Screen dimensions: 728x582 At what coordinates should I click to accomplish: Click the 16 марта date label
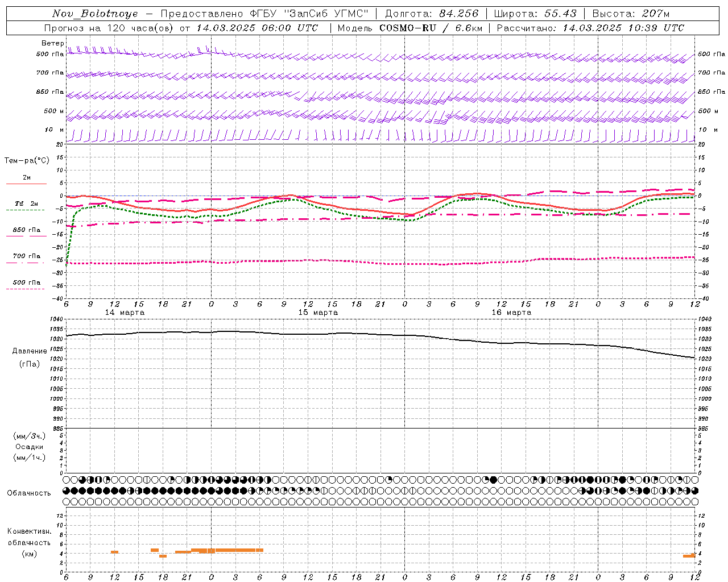click(x=511, y=313)
